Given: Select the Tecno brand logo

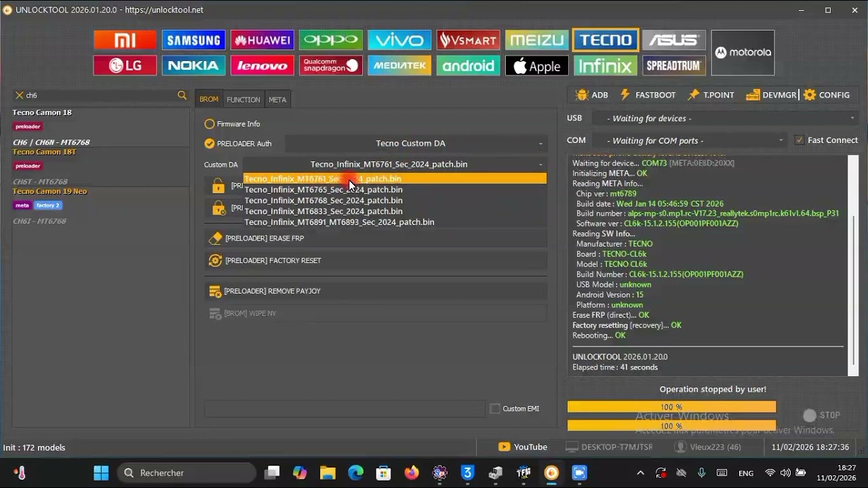Looking at the screenshot, I should coord(606,40).
